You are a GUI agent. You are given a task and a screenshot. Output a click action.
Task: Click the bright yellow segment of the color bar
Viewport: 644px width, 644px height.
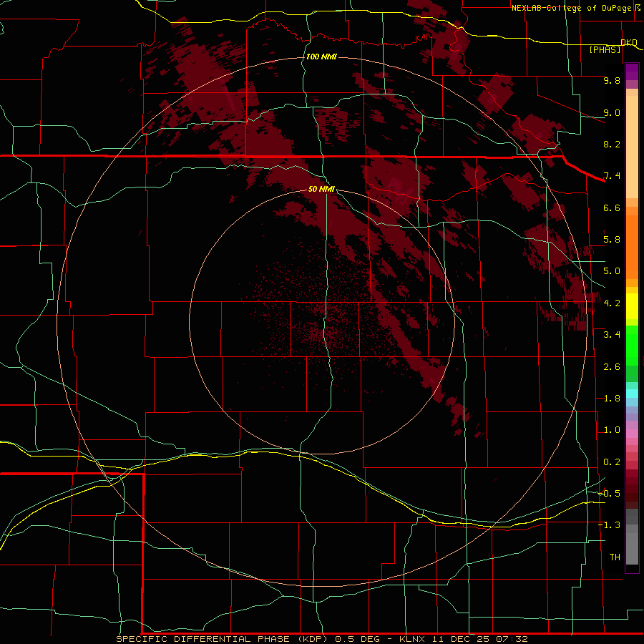(x=632, y=306)
